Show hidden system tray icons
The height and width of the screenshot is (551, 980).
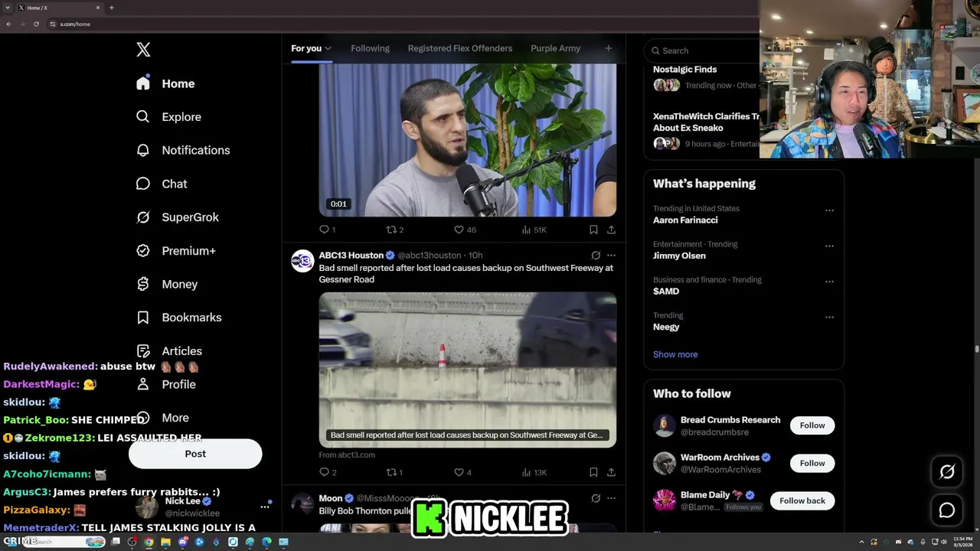pos(861,542)
